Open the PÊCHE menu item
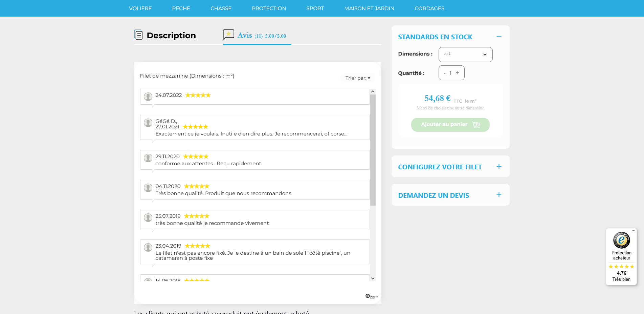The width and height of the screenshot is (644, 314). [x=181, y=8]
